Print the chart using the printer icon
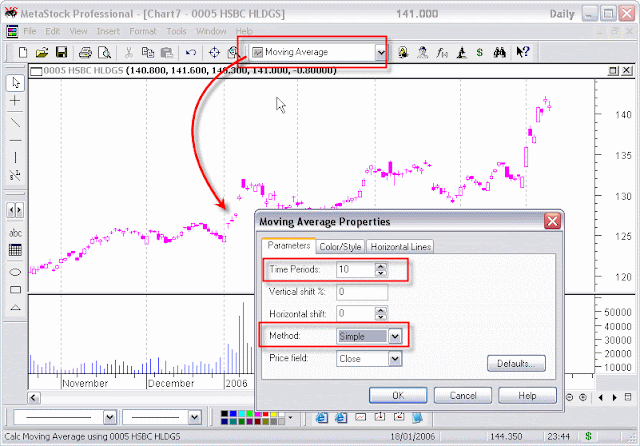Image resolution: width=640 pixels, height=446 pixels. [x=85, y=52]
